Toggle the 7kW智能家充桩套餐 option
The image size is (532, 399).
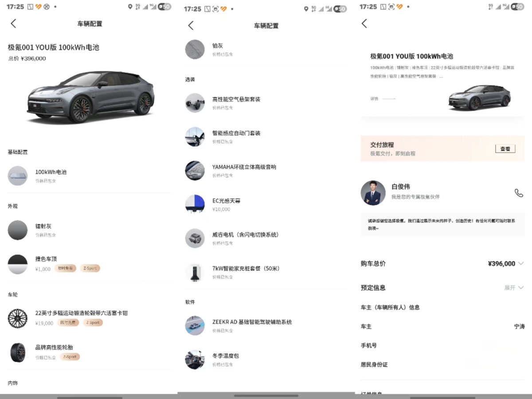[x=195, y=271]
